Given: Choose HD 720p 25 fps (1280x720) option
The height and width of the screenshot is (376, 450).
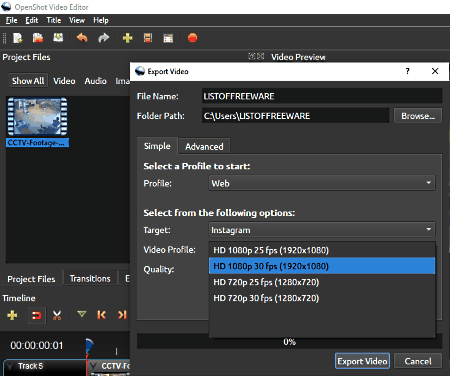Looking at the screenshot, I should (x=322, y=282).
